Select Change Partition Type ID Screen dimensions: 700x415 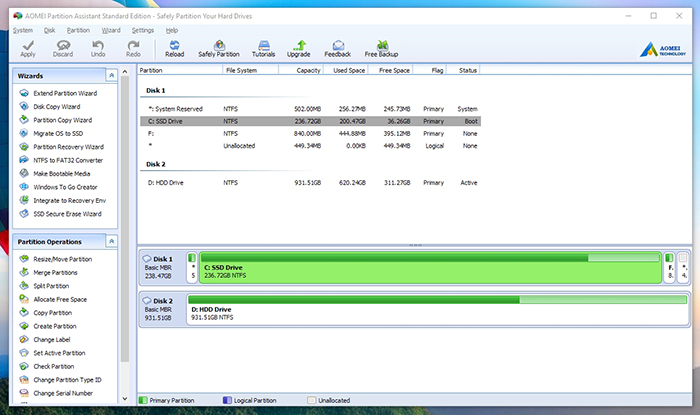67,380
